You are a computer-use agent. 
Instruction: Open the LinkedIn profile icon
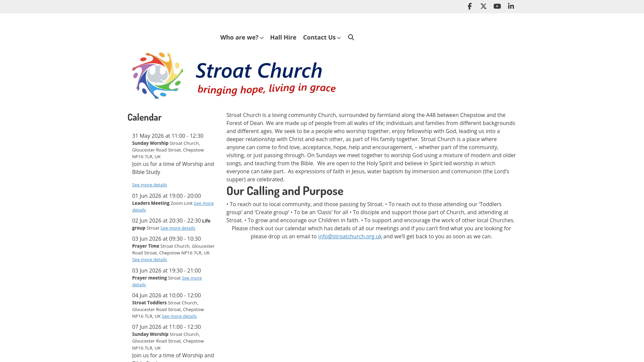pyautogui.click(x=511, y=6)
